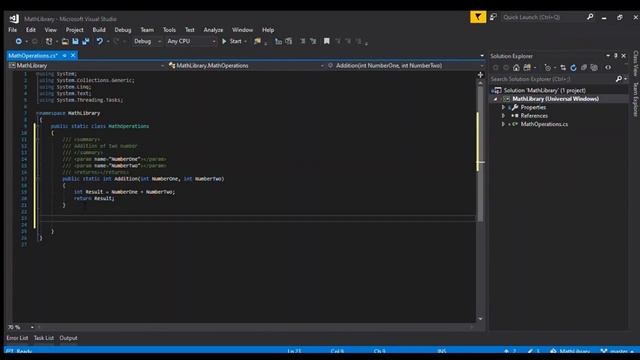Viewport: 640px width, 360px height.
Task: Expand the References node
Action: pyautogui.click(x=503, y=116)
